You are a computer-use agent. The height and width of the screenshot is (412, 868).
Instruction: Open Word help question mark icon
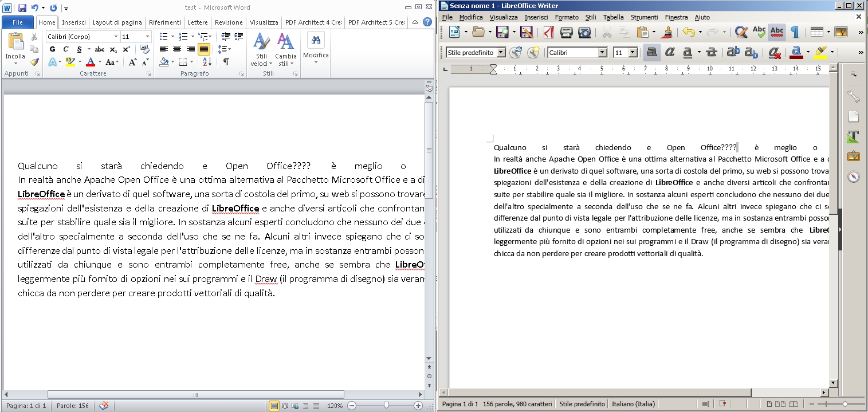click(427, 22)
